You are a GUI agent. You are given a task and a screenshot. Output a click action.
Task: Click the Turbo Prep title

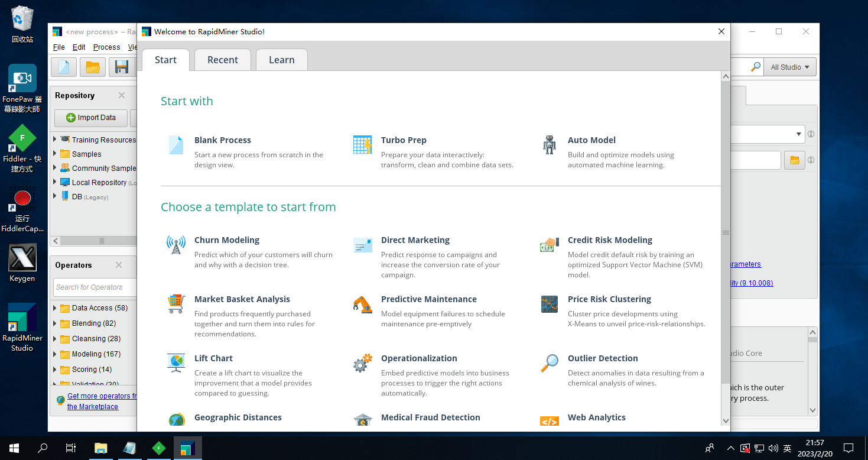click(404, 140)
